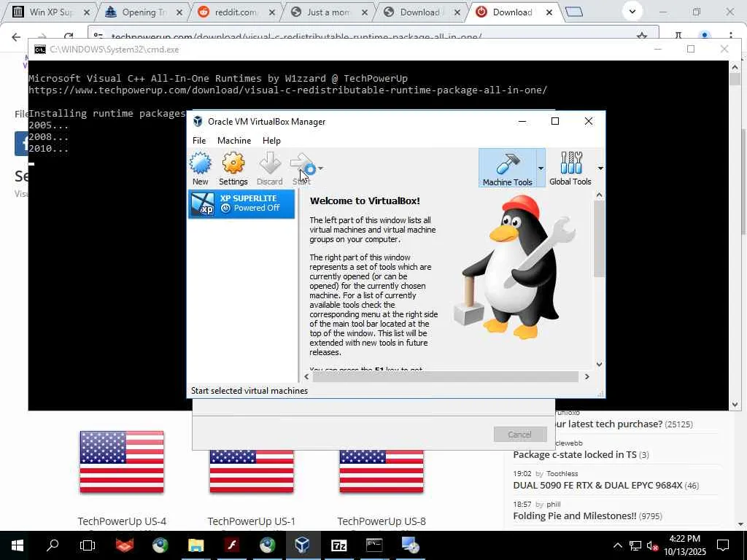
Task: Expand the Global Tools dropdown arrow
Action: click(600, 168)
